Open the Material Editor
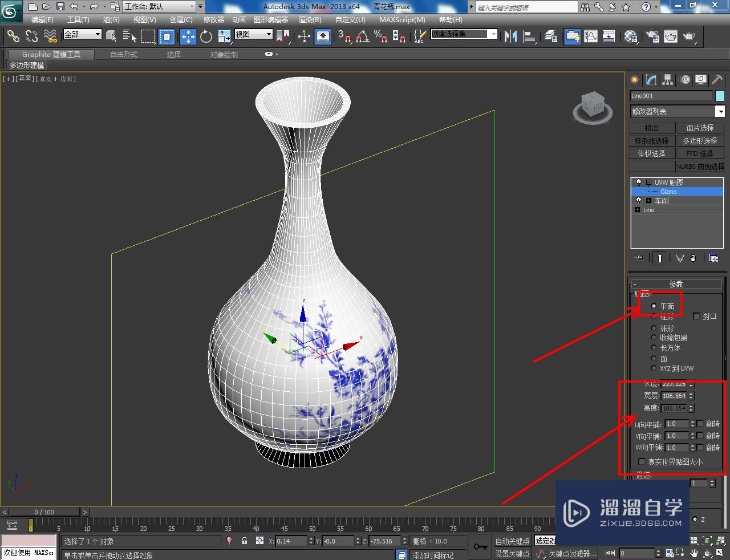The width and height of the screenshot is (730, 560). [x=630, y=36]
